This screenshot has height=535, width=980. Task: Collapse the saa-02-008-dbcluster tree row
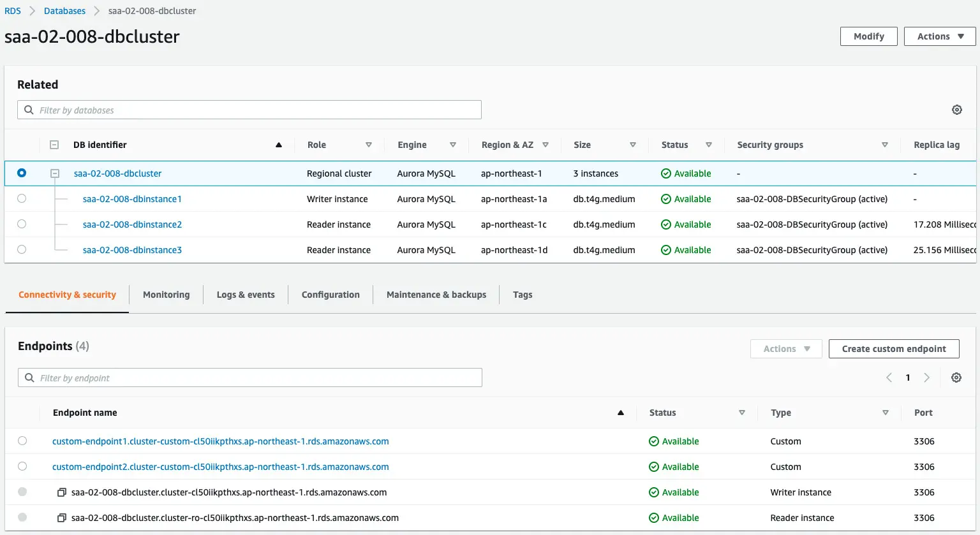(x=55, y=173)
